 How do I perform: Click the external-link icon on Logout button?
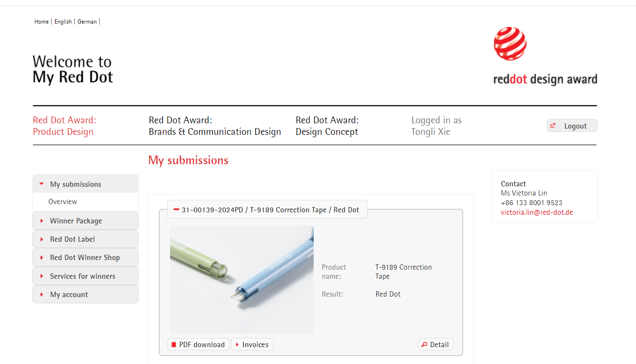click(x=553, y=126)
